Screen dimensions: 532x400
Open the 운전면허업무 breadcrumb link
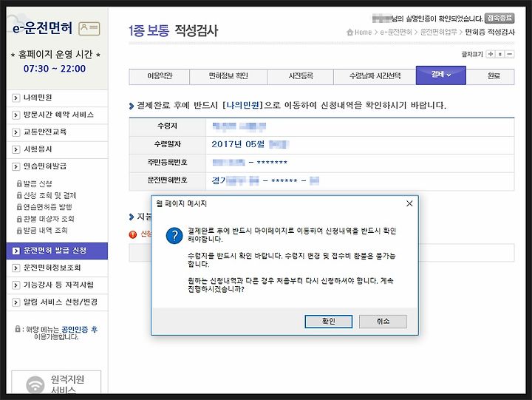[x=438, y=33]
